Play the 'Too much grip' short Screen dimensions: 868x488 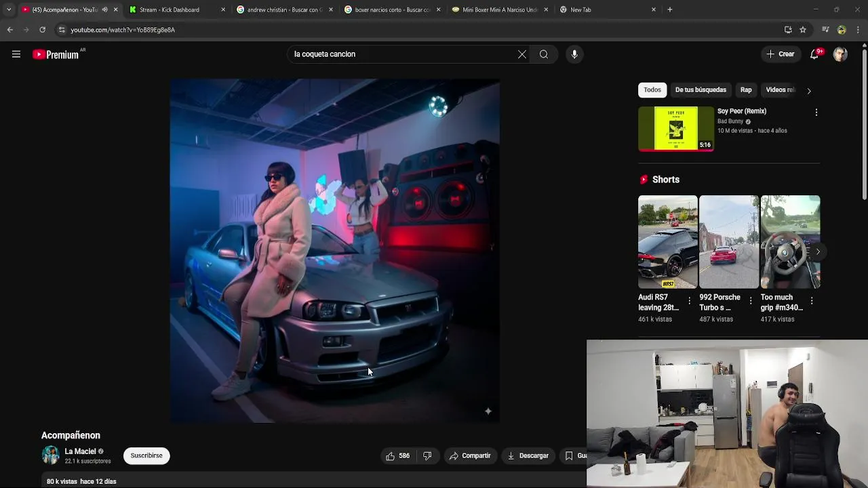[x=790, y=242]
